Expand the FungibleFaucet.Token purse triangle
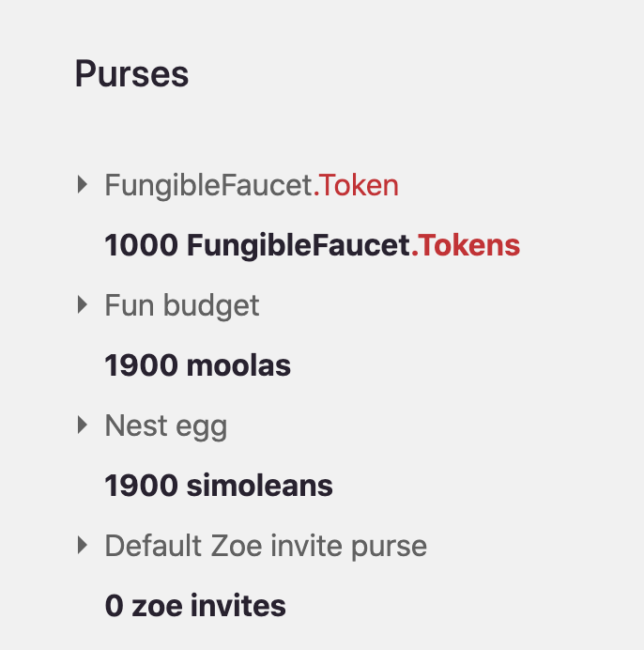644x650 pixels. pyautogui.click(x=83, y=184)
